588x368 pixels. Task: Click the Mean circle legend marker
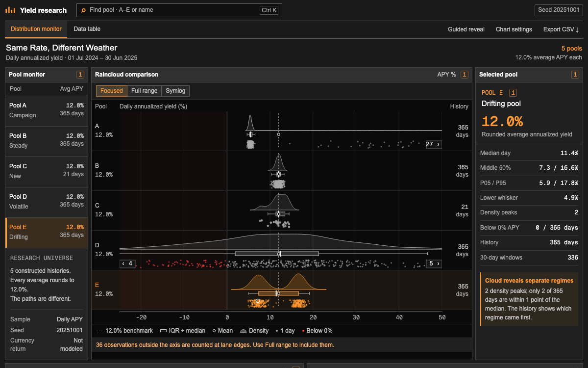point(215,331)
